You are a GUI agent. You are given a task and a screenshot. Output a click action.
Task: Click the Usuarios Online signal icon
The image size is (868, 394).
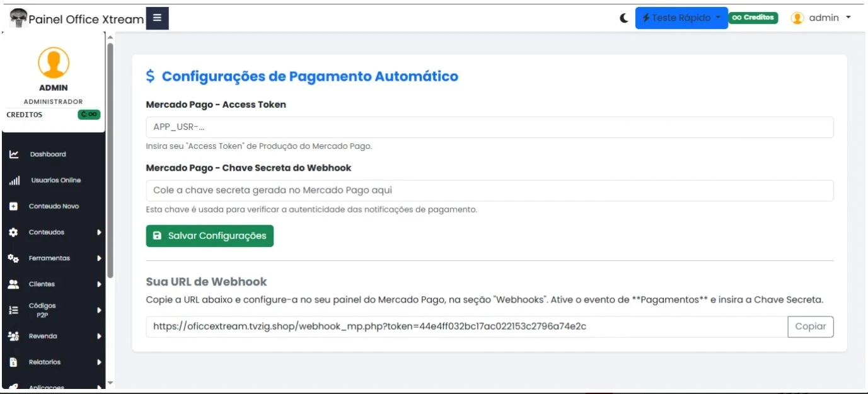click(14, 181)
